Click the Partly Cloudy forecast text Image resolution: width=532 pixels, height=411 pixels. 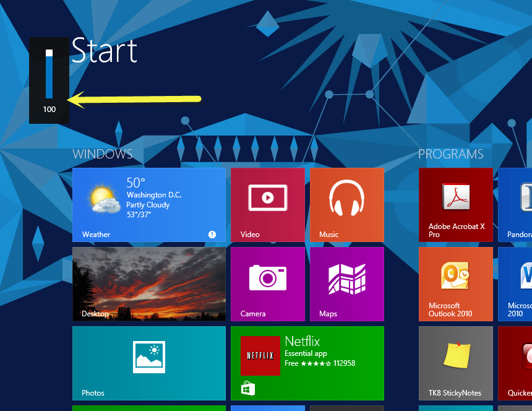pyautogui.click(x=148, y=205)
